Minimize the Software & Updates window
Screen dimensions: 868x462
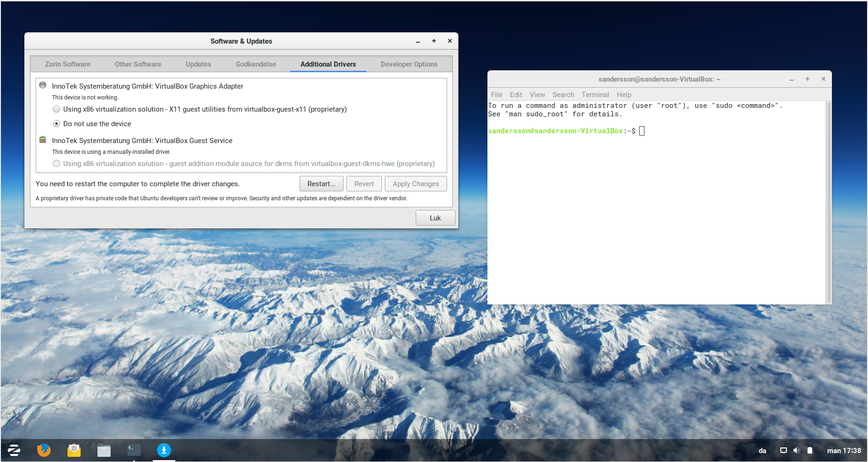click(418, 41)
